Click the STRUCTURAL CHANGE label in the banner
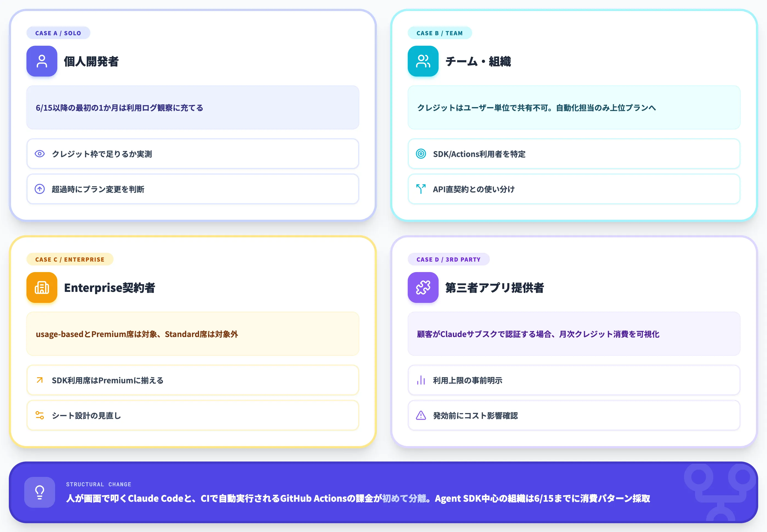 pyautogui.click(x=99, y=484)
